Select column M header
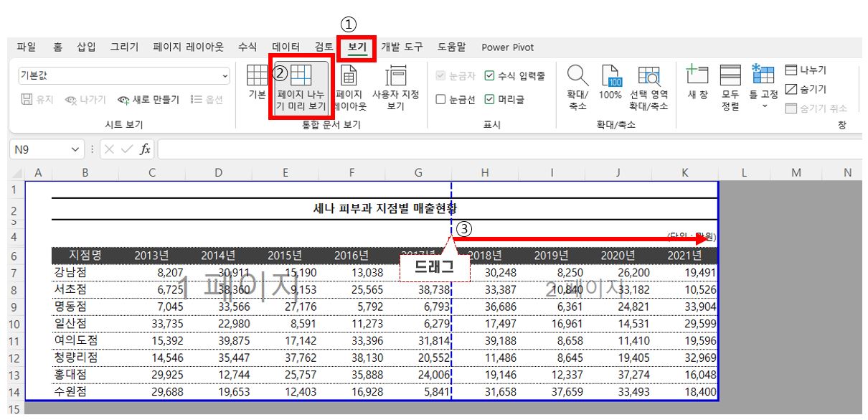 click(x=796, y=173)
